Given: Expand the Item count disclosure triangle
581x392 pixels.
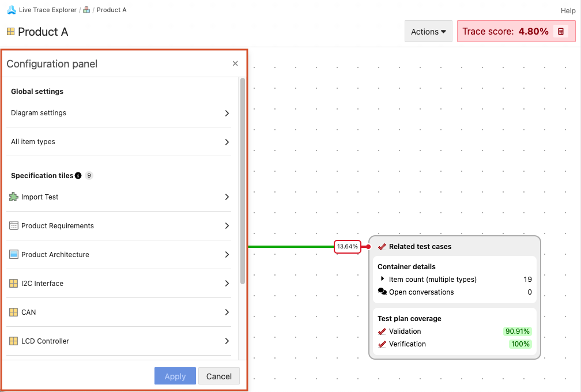Looking at the screenshot, I should coord(383,279).
